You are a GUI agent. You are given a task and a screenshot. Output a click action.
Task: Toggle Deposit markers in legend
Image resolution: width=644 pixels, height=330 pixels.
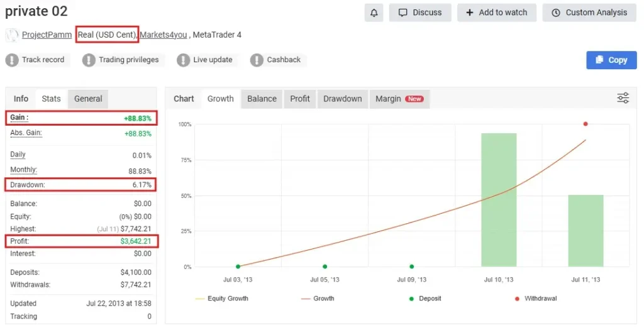[425, 299]
